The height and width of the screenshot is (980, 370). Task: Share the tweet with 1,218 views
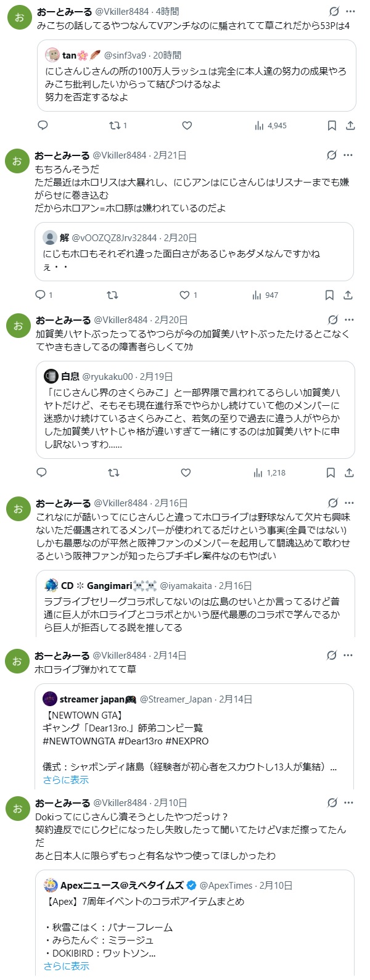(x=349, y=472)
